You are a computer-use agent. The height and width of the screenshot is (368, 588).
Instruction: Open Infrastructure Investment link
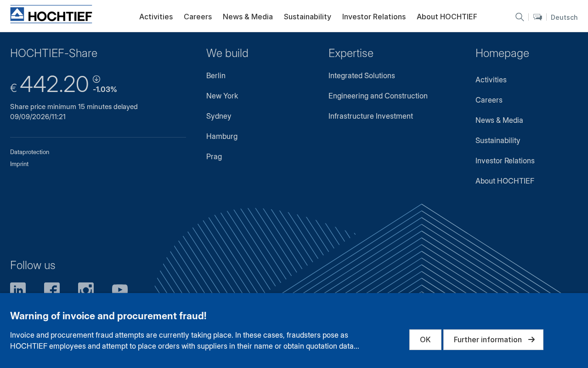click(x=371, y=116)
